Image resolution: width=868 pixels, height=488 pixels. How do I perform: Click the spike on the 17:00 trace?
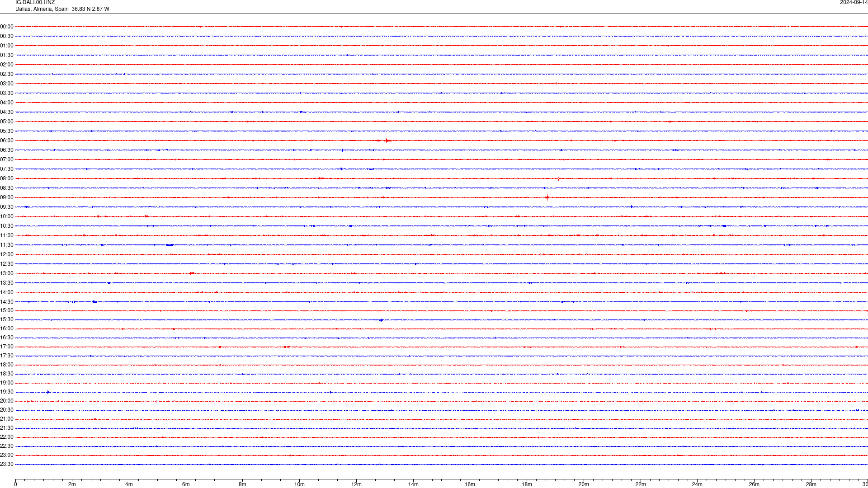point(288,347)
